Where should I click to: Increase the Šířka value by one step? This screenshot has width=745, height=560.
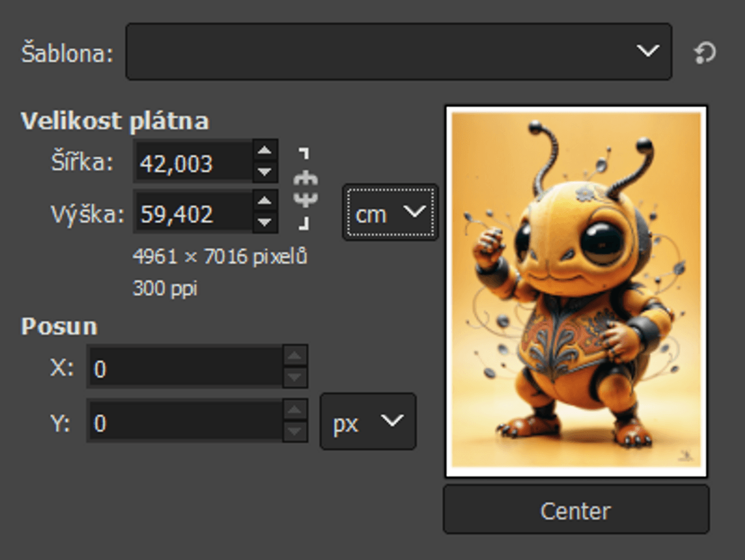pos(265,151)
